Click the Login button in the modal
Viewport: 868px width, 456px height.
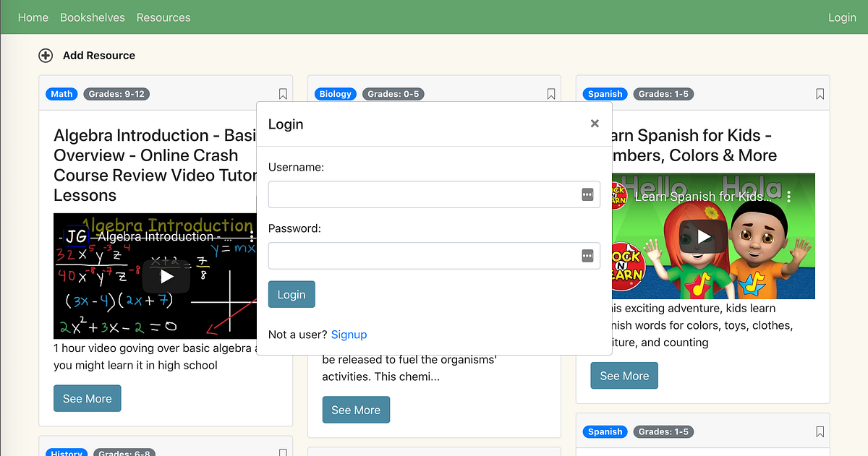coord(292,294)
